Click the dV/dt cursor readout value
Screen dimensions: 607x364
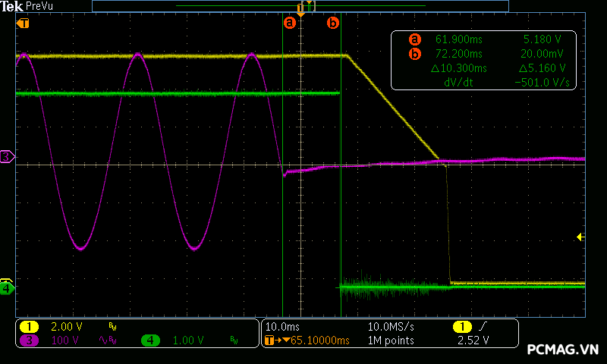(542, 83)
